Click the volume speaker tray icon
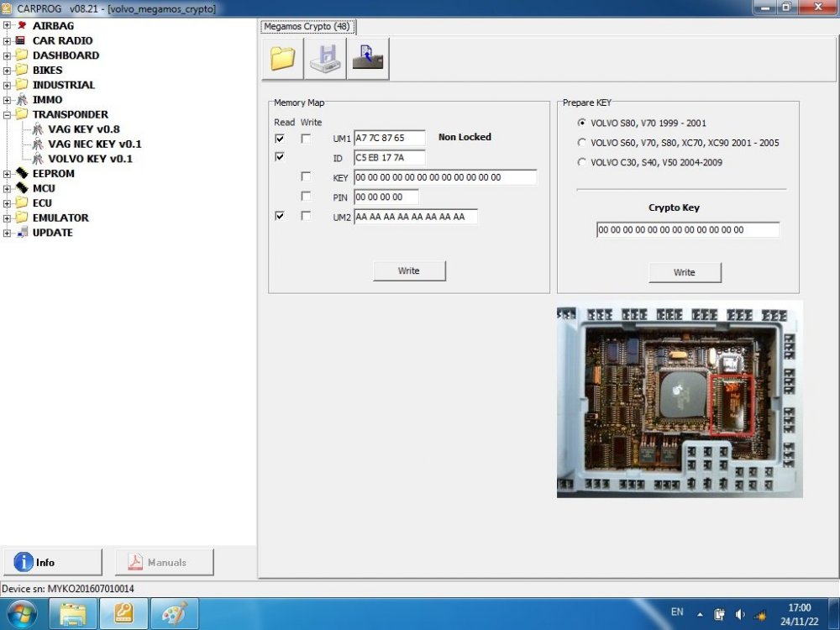 [740, 615]
